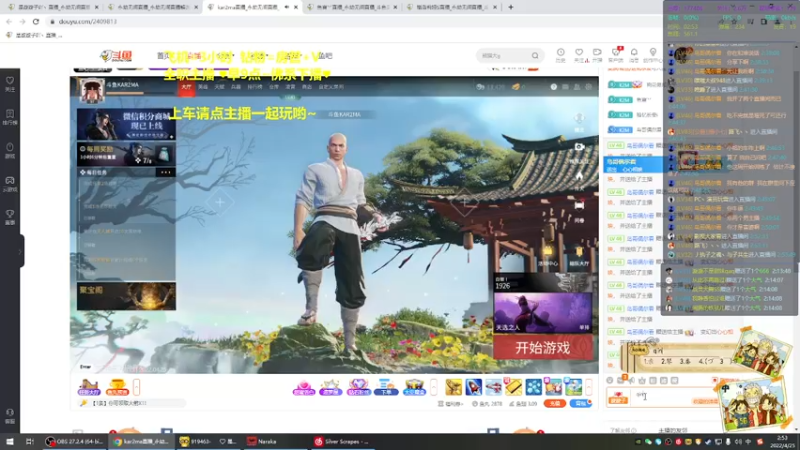The height and width of the screenshot is (450, 800).
Task: Open a new browser tab with the plus button
Action: point(511,7)
